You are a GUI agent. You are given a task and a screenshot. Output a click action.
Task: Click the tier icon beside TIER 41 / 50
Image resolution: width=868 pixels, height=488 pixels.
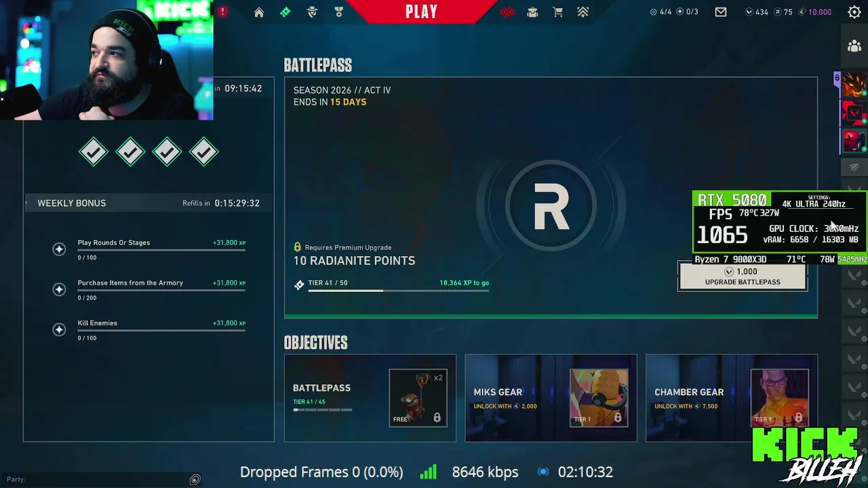tap(299, 285)
